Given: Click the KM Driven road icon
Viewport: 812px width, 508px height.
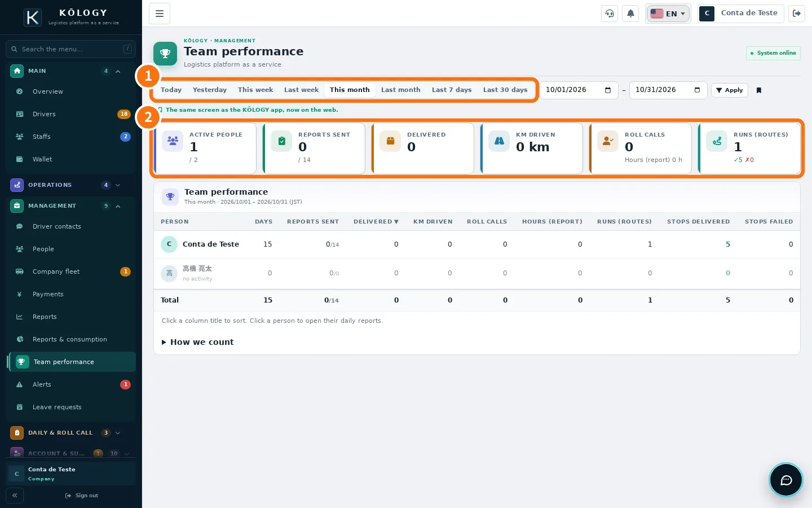Looking at the screenshot, I should tap(499, 141).
